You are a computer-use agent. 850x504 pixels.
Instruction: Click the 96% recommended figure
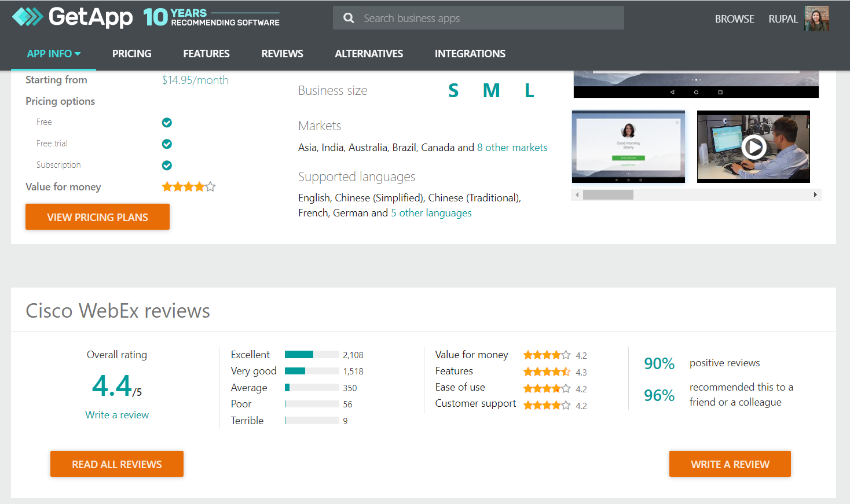pos(660,395)
